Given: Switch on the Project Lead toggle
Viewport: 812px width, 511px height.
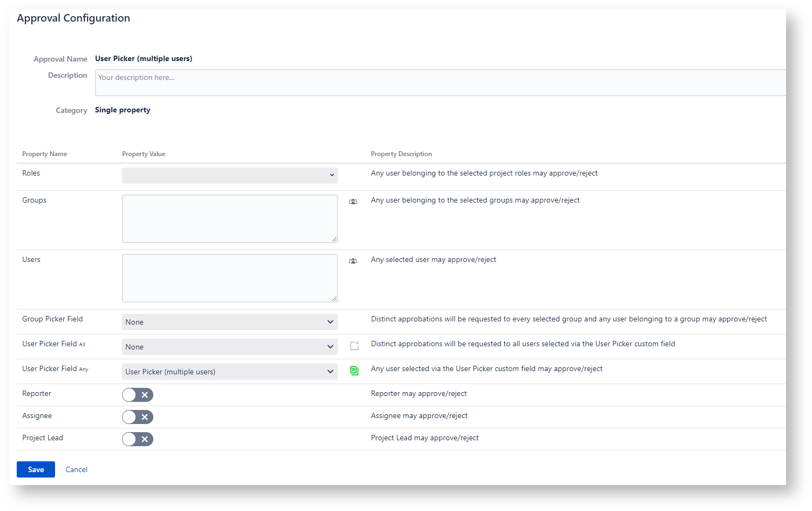Looking at the screenshot, I should tap(138, 439).
